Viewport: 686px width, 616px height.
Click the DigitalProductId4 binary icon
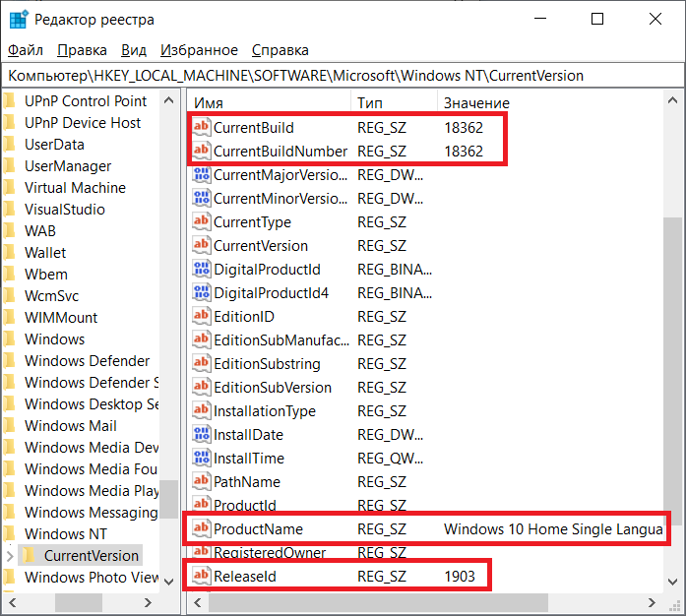(x=201, y=292)
